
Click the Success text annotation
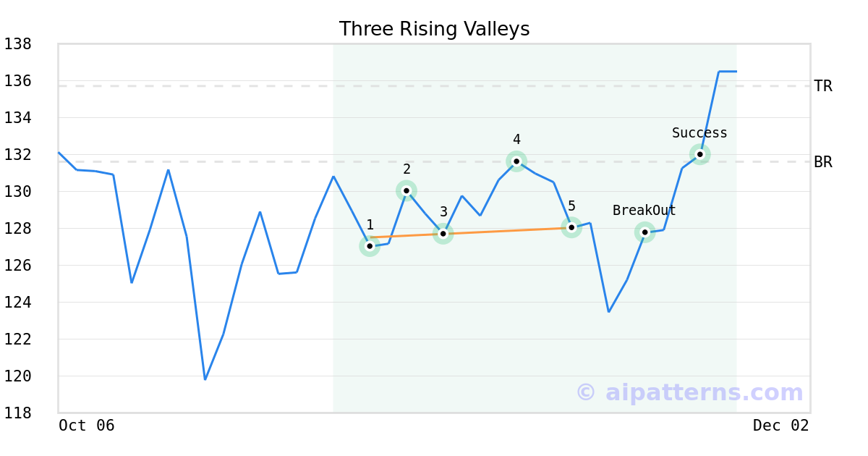tap(699, 133)
